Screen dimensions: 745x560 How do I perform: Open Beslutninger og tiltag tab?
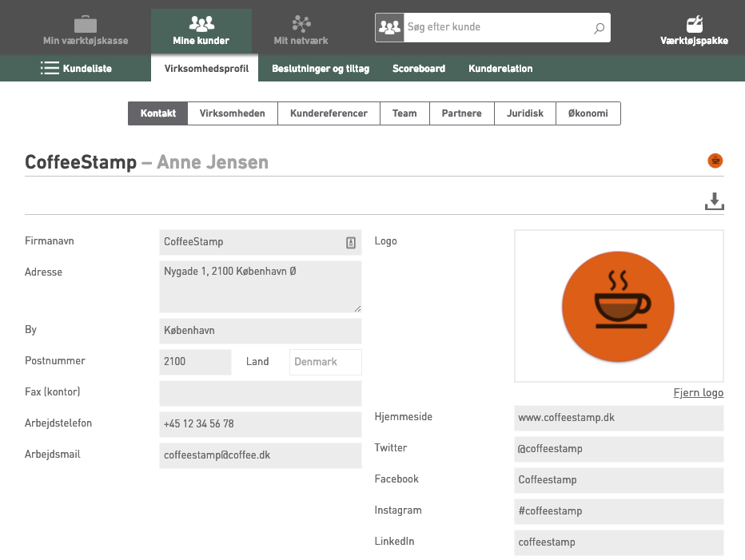(x=321, y=69)
